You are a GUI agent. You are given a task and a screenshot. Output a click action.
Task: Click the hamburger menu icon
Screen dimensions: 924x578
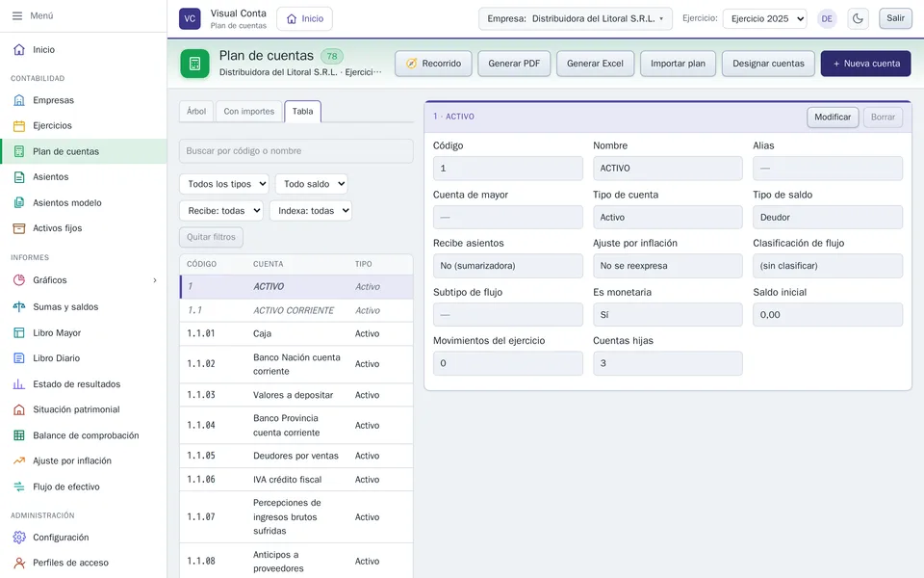17,16
